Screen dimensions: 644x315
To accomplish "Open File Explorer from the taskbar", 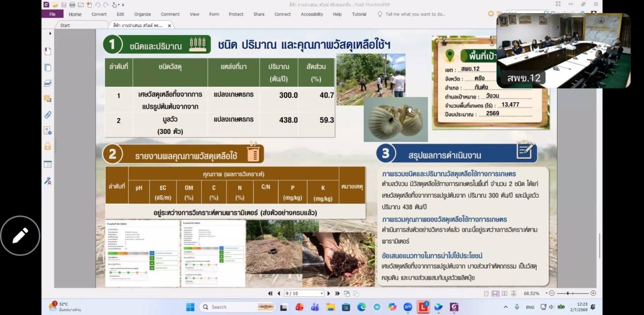I will click(x=331, y=307).
